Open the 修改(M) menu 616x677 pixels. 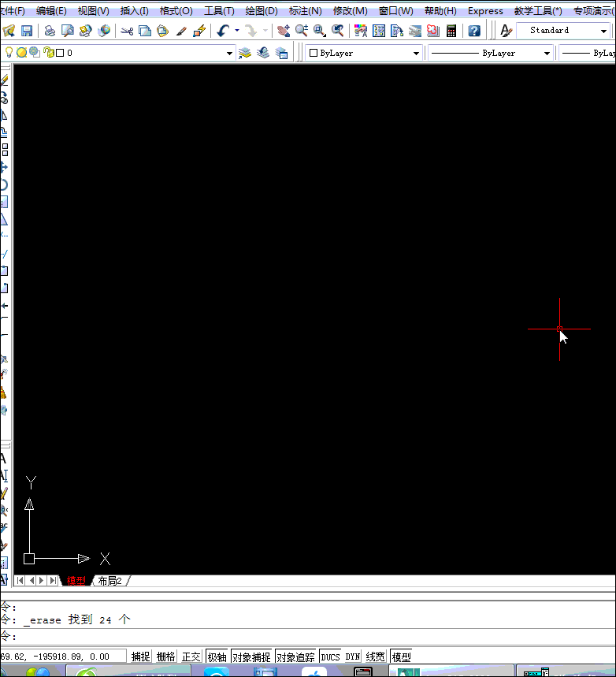pos(350,11)
